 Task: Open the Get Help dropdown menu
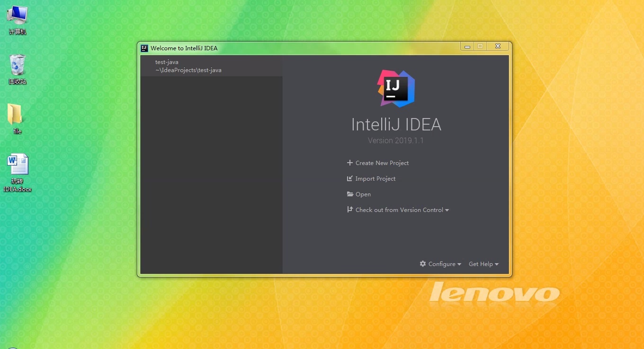tap(483, 264)
